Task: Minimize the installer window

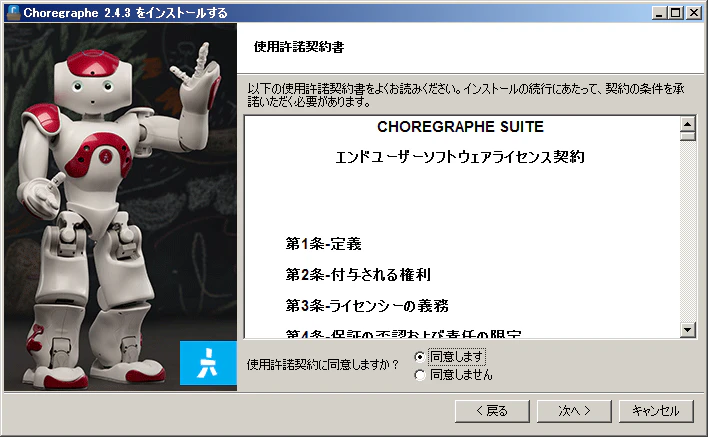Action: coord(660,13)
